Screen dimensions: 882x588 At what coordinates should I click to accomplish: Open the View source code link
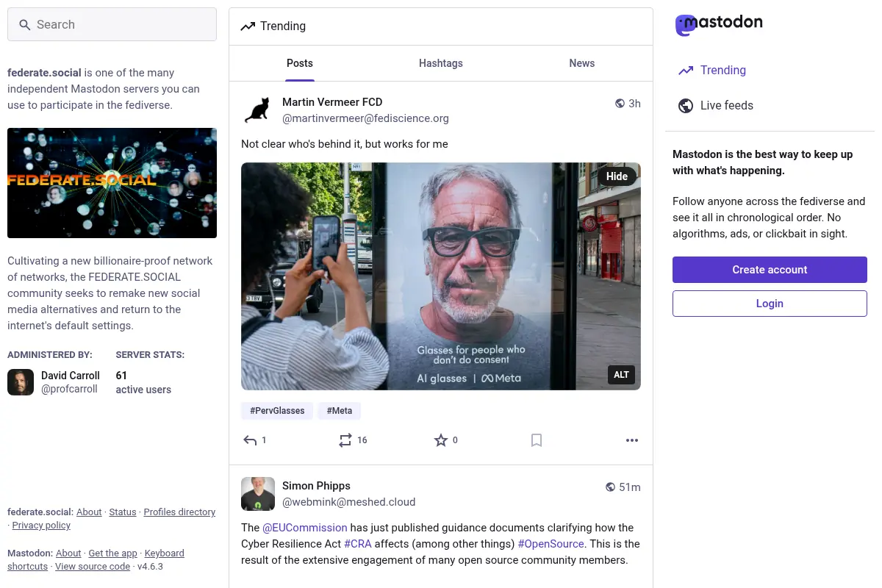(x=93, y=567)
